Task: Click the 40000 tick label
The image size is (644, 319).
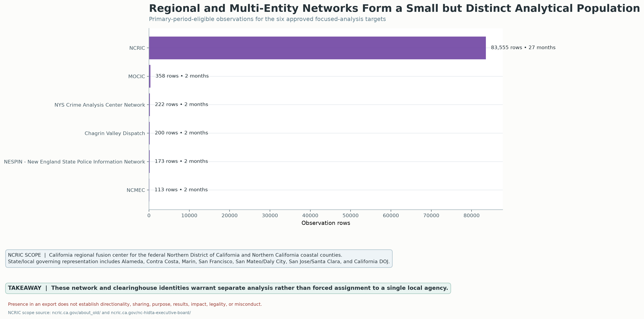Action: tap(310, 216)
